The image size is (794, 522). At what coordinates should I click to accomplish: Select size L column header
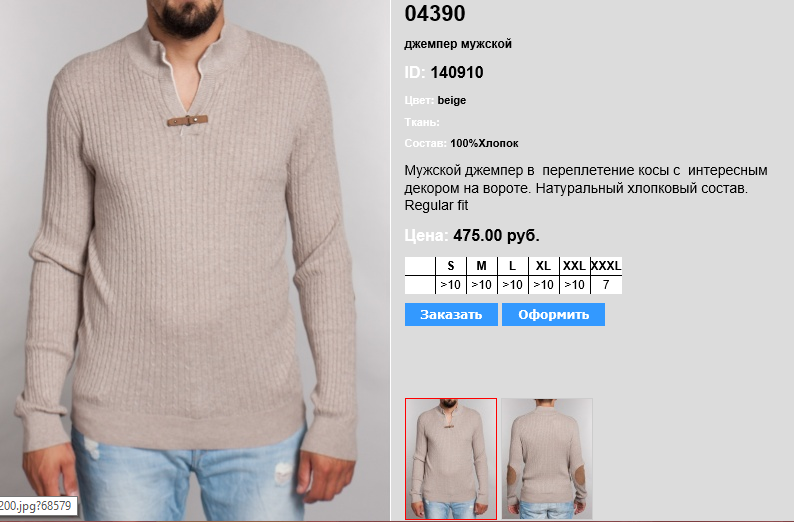pos(512,266)
